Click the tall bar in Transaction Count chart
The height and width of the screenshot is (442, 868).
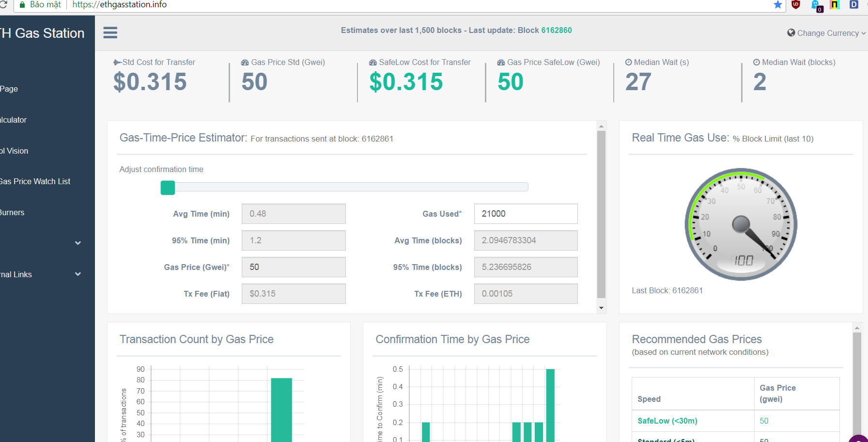281,410
